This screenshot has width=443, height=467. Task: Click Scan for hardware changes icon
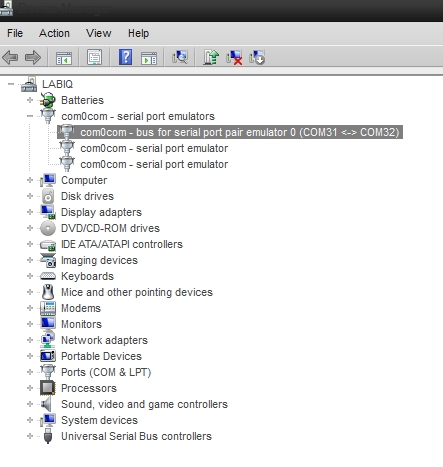(x=180, y=57)
